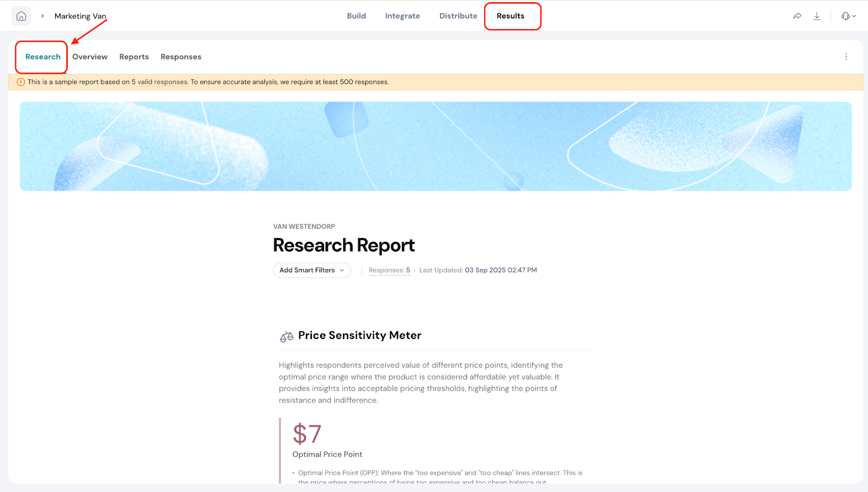Click the blue report banner image
The image size is (868, 492).
pyautogui.click(x=435, y=146)
